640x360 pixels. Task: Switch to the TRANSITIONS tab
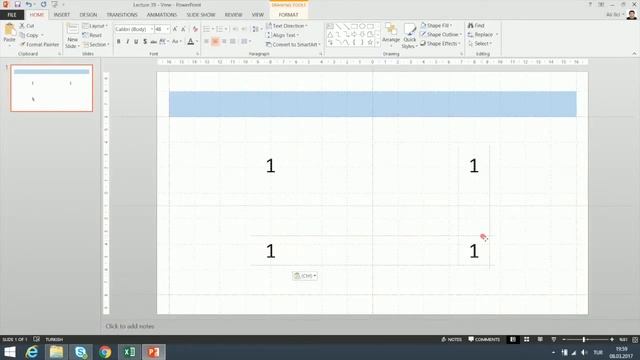(x=122, y=15)
